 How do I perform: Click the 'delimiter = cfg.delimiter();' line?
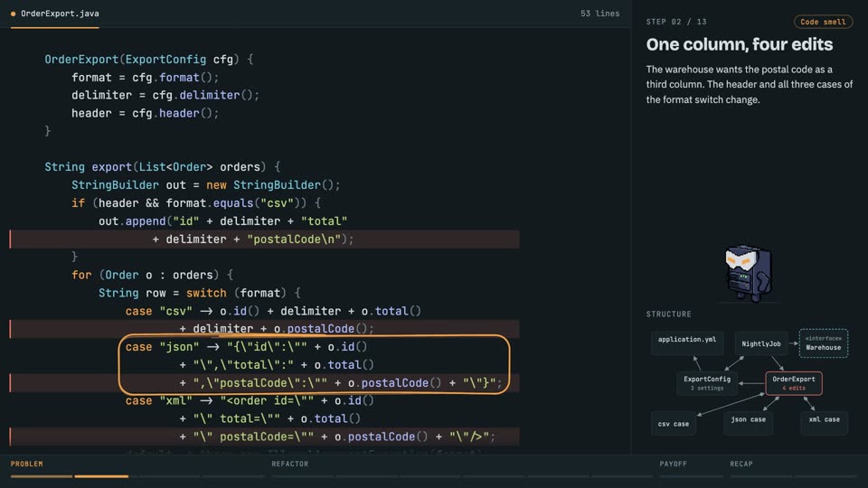(x=165, y=95)
